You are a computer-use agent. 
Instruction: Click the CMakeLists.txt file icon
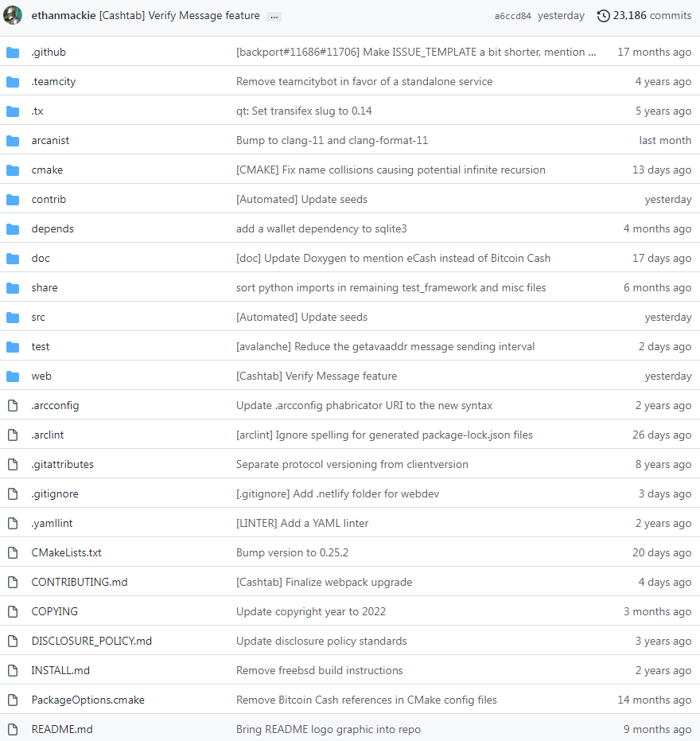pos(13,552)
